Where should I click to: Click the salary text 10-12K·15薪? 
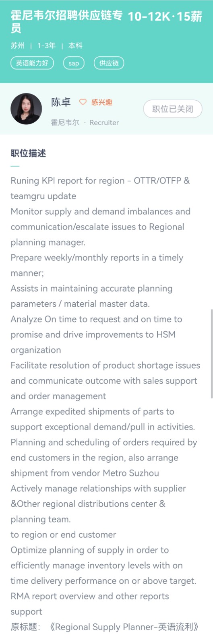[x=165, y=17]
